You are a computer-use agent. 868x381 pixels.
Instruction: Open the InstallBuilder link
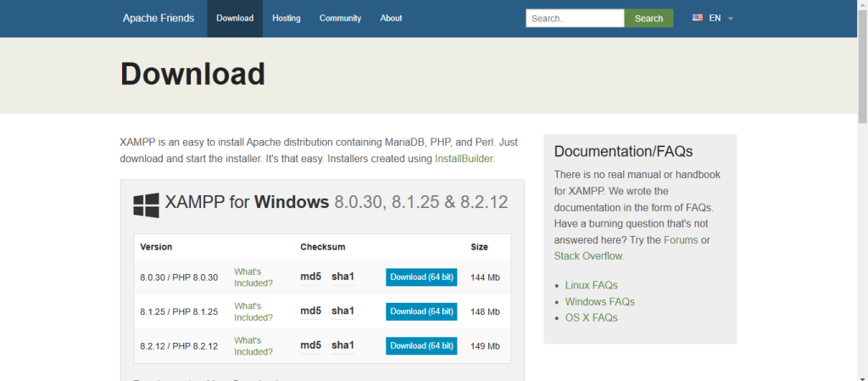(x=464, y=159)
